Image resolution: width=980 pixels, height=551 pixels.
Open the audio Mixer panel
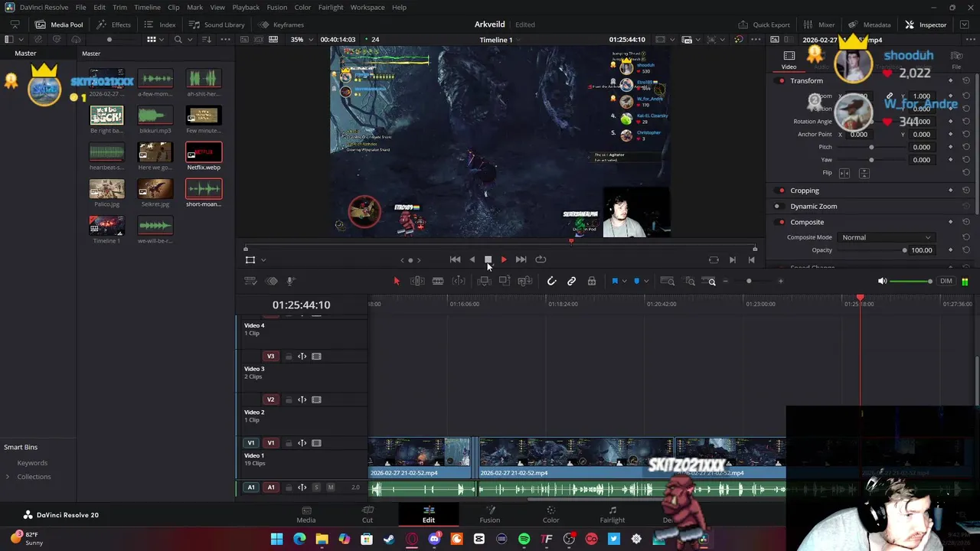(818, 24)
